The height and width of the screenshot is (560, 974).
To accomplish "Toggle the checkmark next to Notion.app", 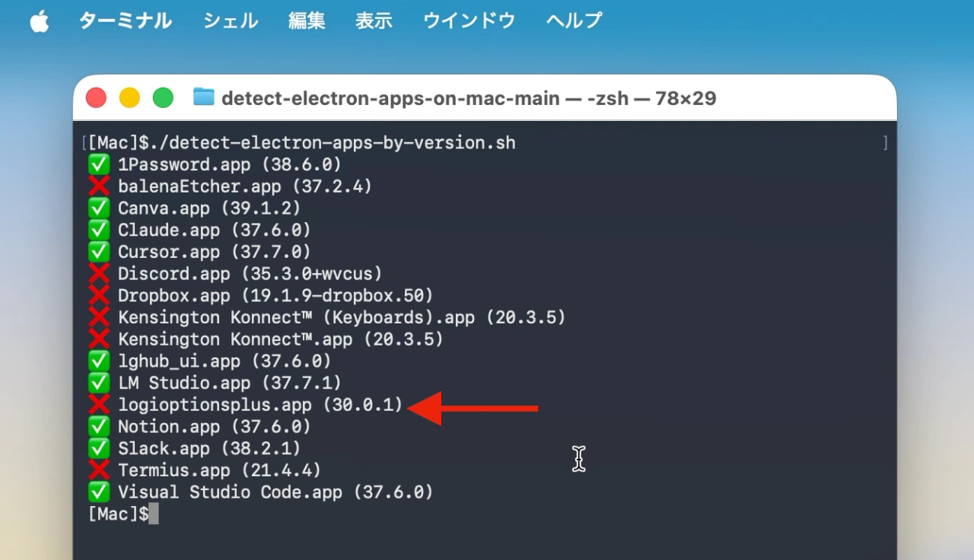I will pyautogui.click(x=98, y=426).
